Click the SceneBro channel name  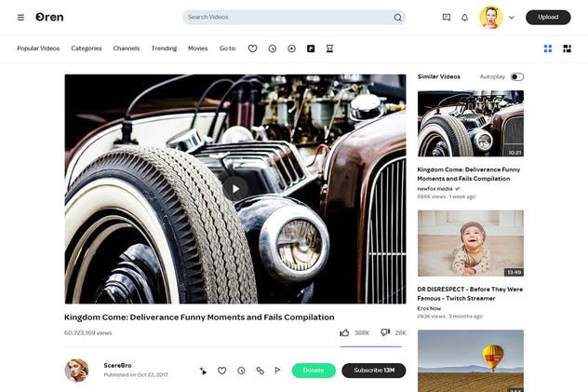117,365
